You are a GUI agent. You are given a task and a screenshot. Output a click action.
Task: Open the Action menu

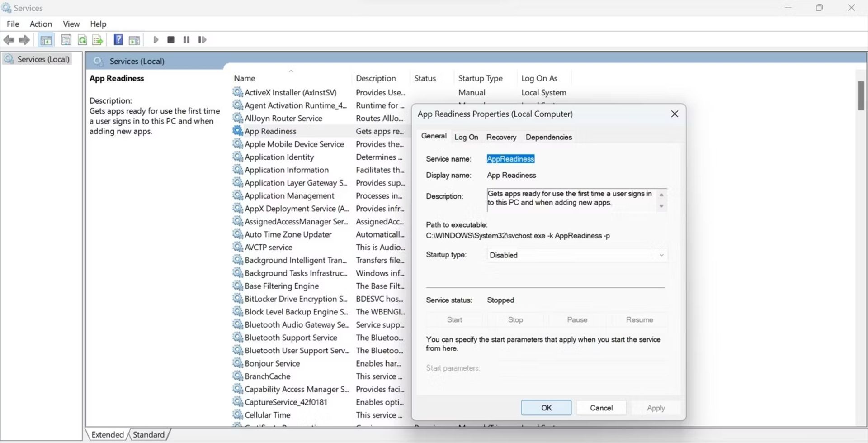41,24
